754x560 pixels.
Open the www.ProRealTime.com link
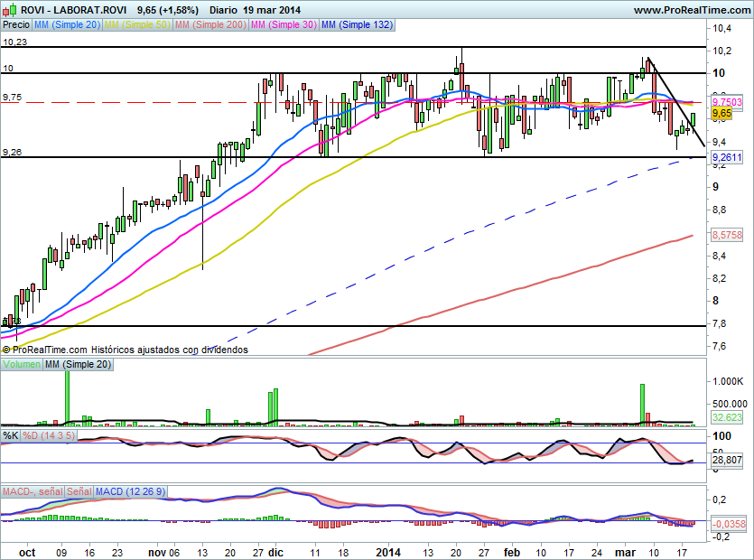(691, 10)
